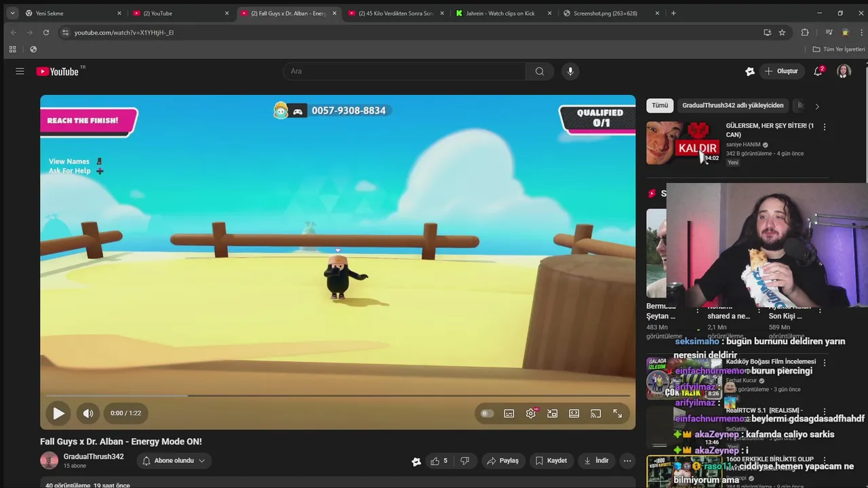The width and height of the screenshot is (868, 488).
Task: Open the player settings gear
Action: coord(531,413)
